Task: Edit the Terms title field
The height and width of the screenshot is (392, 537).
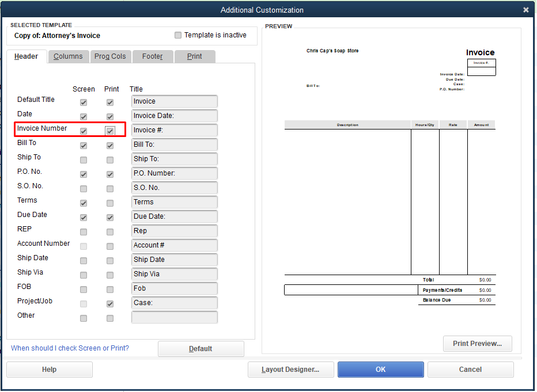Action: pos(175,202)
